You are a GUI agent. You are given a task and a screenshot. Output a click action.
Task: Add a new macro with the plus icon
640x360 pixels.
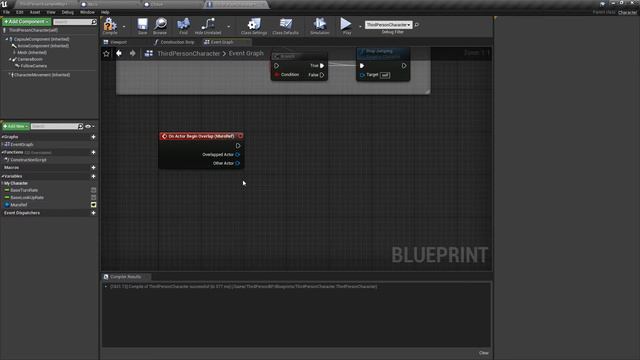93,168
